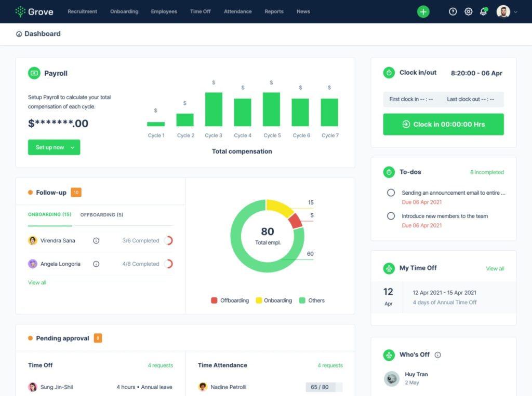Click the Cycle 5 compensation bar
The width and height of the screenshot is (532, 396).
[271, 109]
